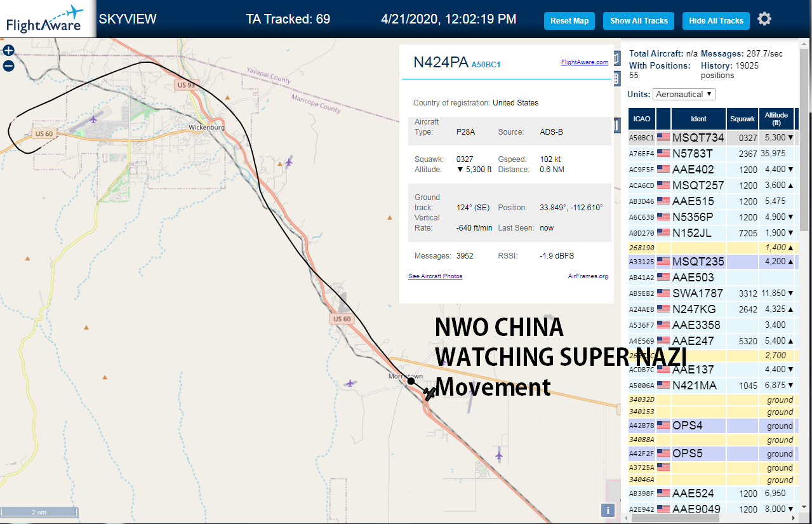This screenshot has width=812, height=524.
Task: Zoom in on the map
Action: coord(8,51)
